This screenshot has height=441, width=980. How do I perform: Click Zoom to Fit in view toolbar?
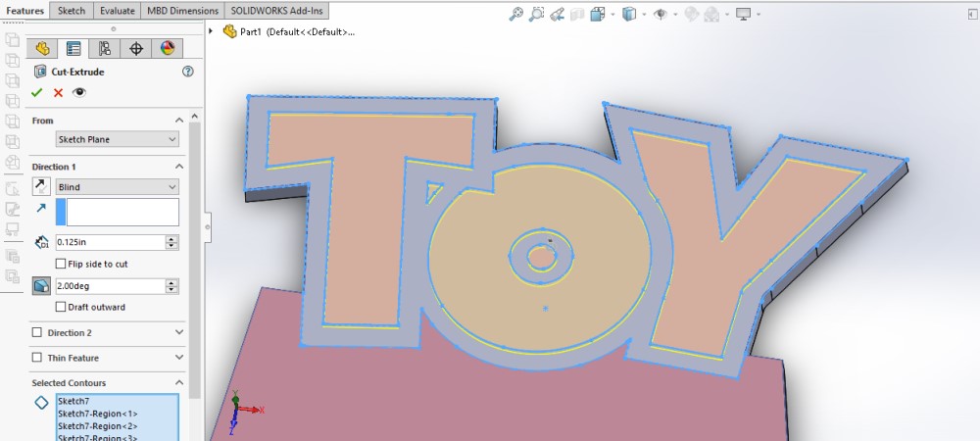[x=515, y=14]
